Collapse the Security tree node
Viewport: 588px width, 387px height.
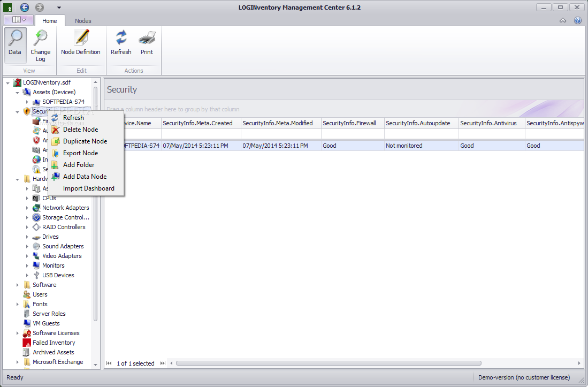[17, 112]
